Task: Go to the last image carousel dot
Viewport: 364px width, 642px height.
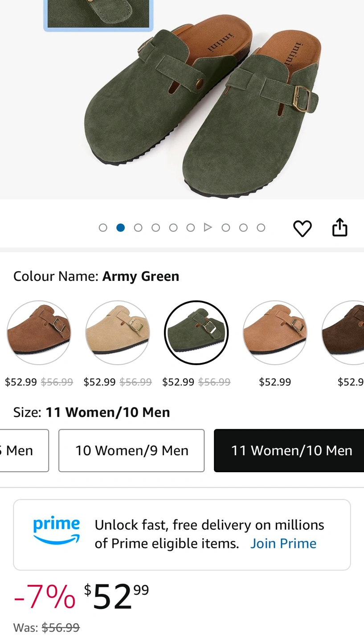Action: pyautogui.click(x=261, y=228)
